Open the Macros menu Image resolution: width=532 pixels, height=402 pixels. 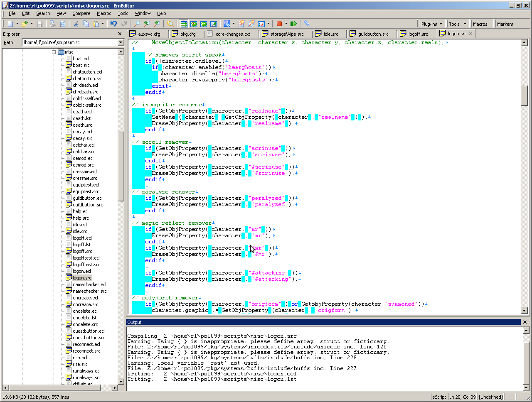point(104,13)
